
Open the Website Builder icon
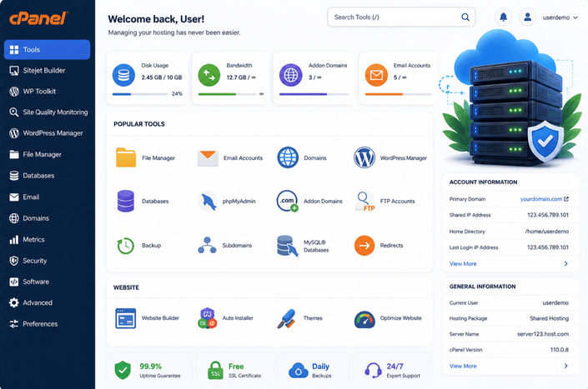tap(126, 318)
